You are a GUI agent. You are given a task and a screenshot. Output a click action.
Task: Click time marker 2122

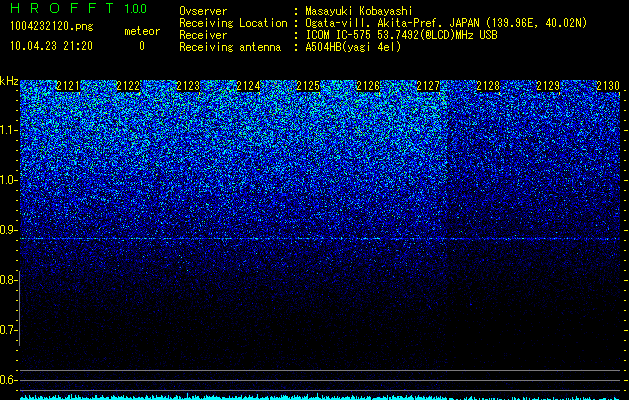click(128, 86)
